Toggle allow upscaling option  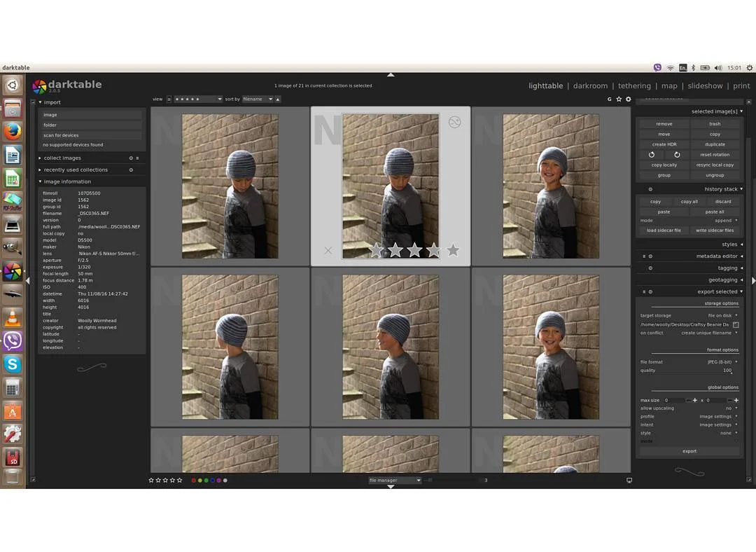[x=689, y=408]
